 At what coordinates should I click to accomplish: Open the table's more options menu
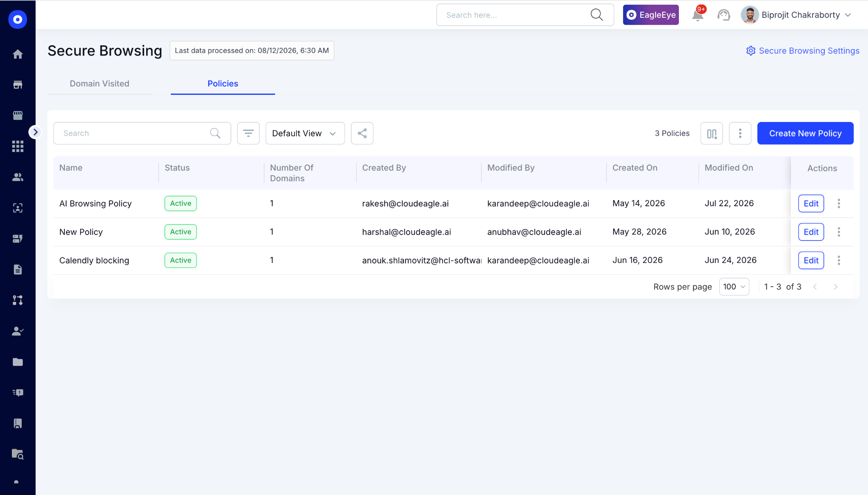[x=740, y=133]
